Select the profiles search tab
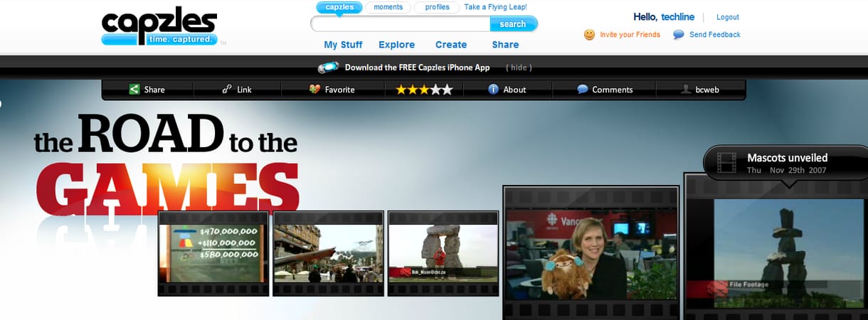 point(437,7)
